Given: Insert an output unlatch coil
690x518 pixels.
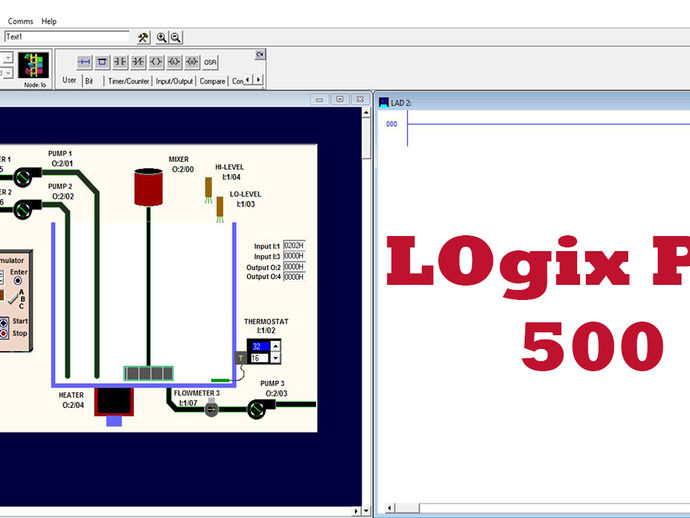Looking at the screenshot, I should tap(192, 62).
